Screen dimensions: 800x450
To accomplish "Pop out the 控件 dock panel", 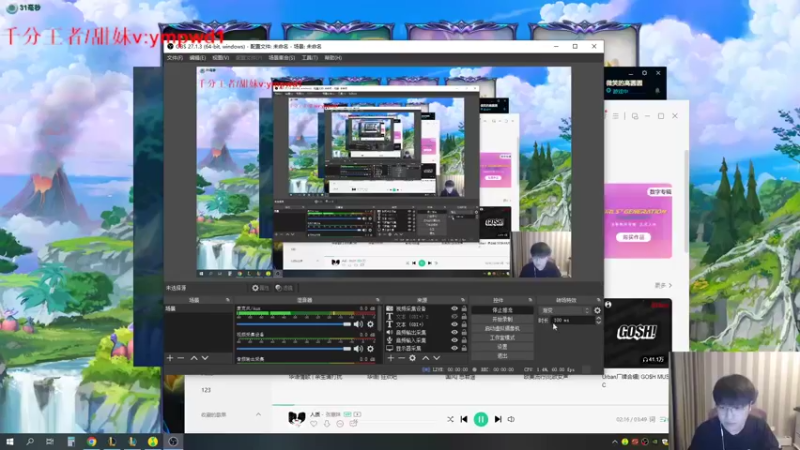I will coord(530,300).
